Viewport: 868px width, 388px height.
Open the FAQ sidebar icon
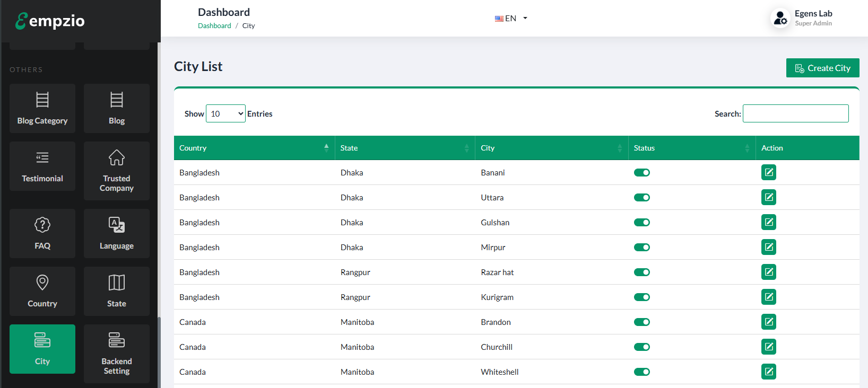tap(42, 225)
